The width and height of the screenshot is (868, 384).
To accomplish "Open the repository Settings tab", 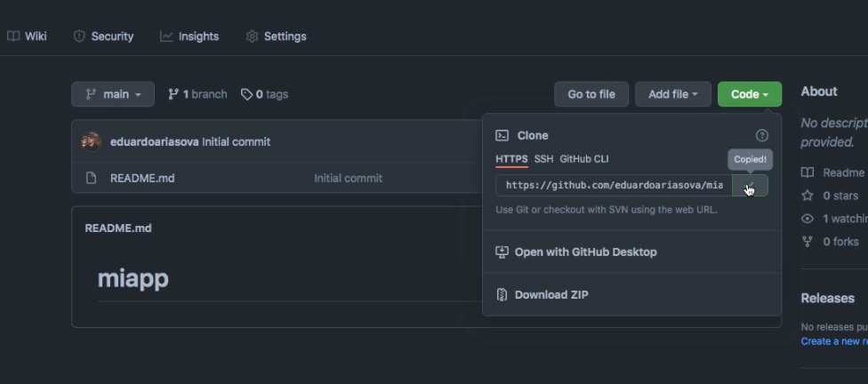I will (x=277, y=36).
